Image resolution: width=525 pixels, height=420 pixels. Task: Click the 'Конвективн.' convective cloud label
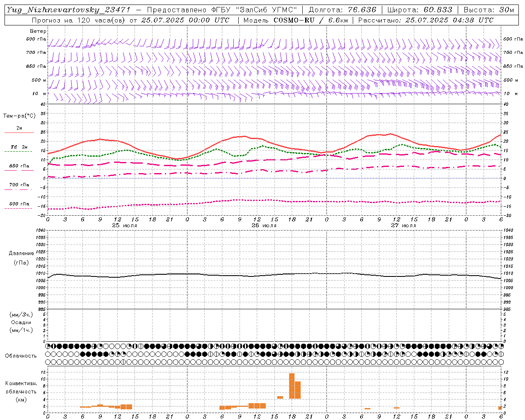[x=21, y=383]
